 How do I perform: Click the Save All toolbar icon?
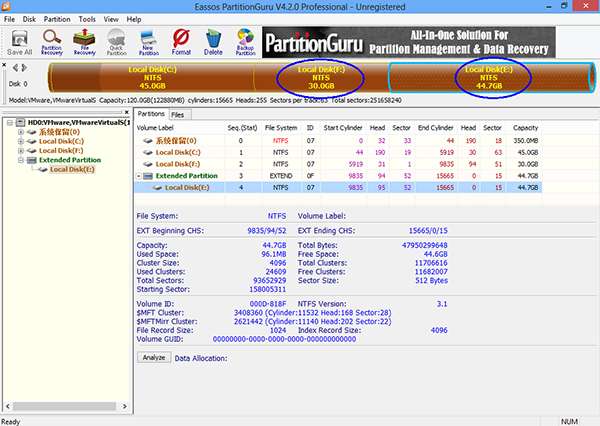click(x=19, y=43)
